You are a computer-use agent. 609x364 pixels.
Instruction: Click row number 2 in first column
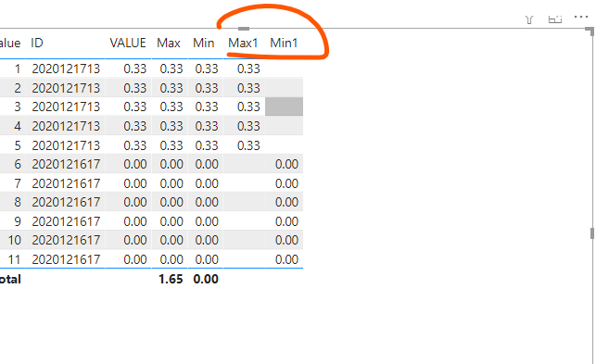pyautogui.click(x=18, y=88)
